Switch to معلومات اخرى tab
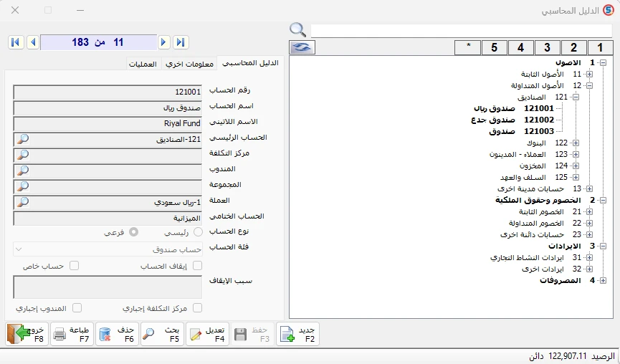 189,64
